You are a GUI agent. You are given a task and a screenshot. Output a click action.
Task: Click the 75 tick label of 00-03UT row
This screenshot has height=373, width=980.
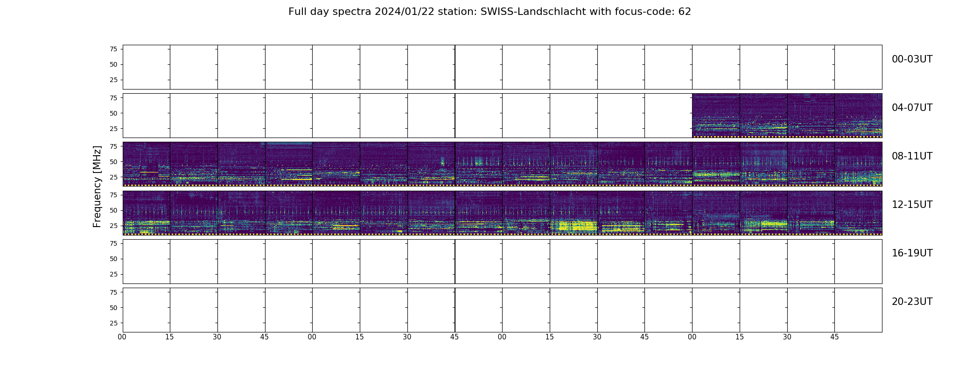(113, 49)
